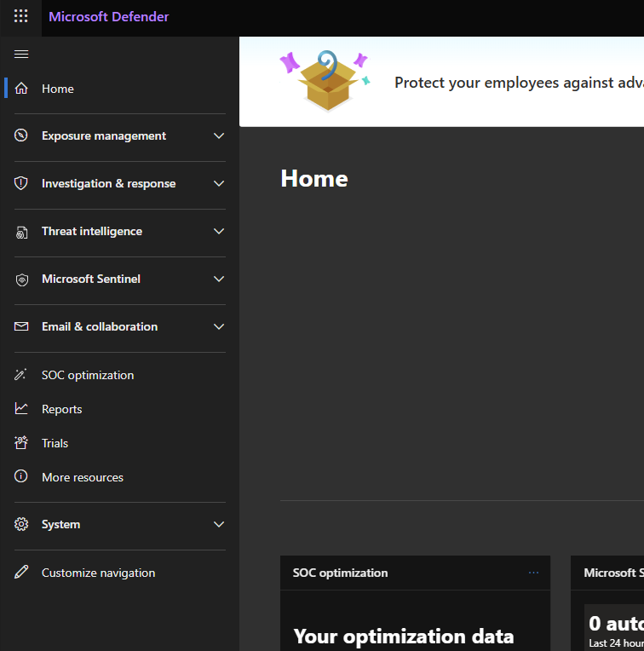Click the Home house icon
The width and height of the screenshot is (644, 651).
[x=21, y=89]
